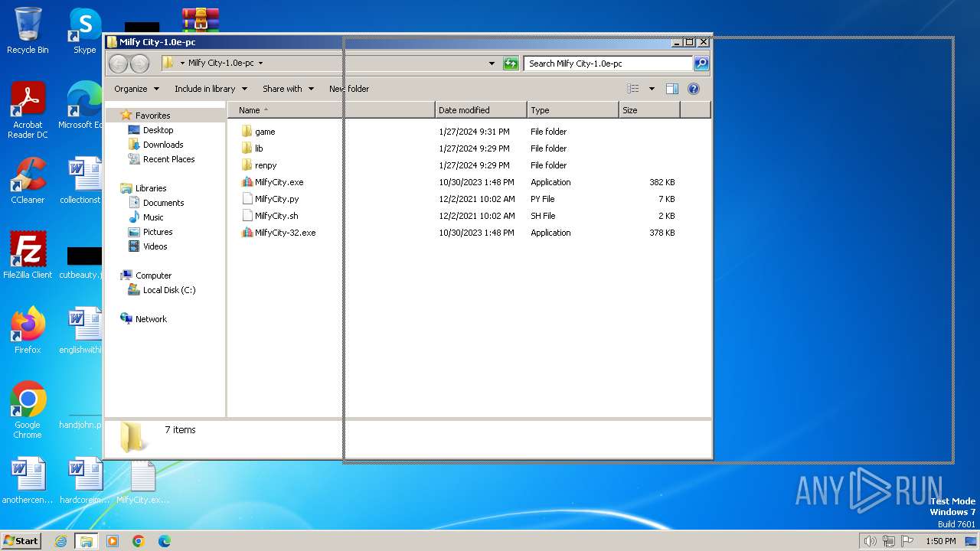This screenshot has height=551, width=980.
Task: Click Internet Explorer in the taskbar
Action: (60, 541)
